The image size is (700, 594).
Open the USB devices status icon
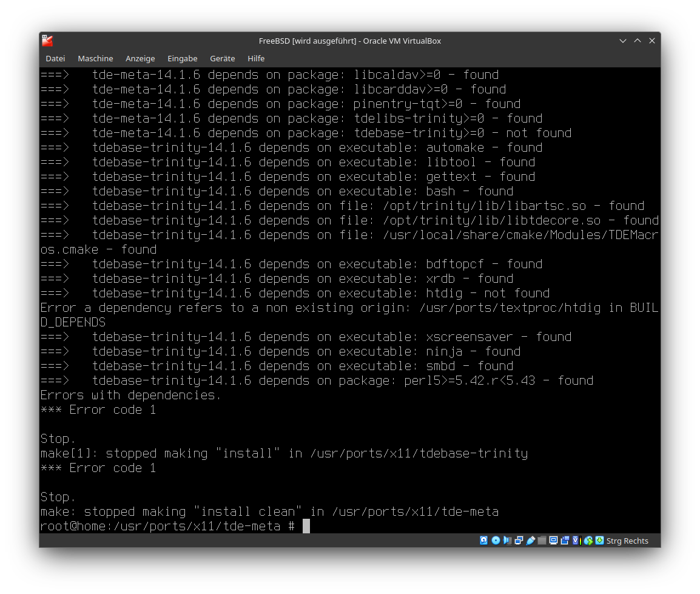point(530,541)
